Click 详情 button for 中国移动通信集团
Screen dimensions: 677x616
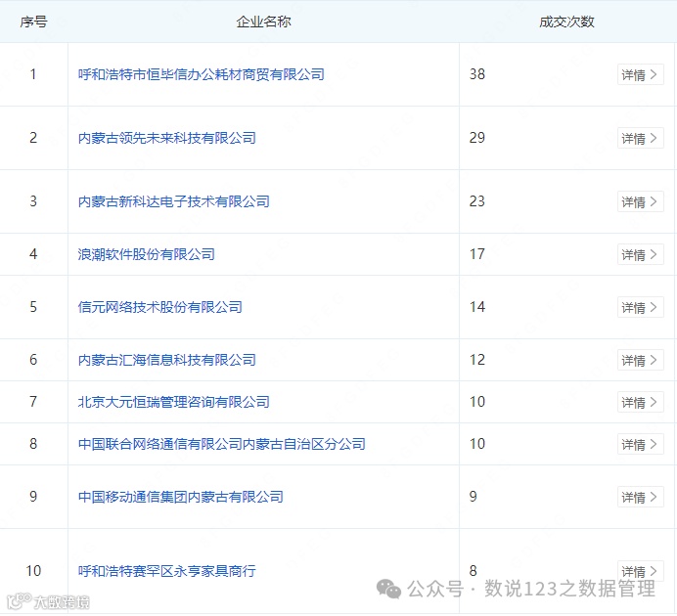(640, 497)
